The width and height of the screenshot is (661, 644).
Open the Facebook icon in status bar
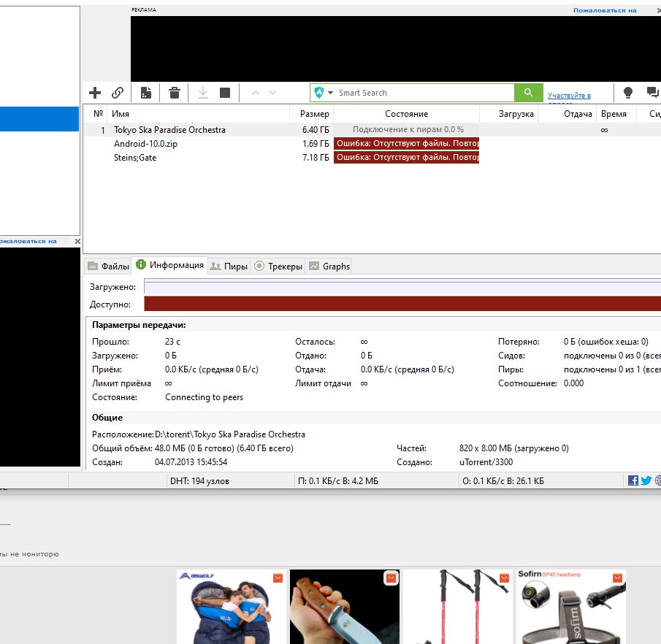633,480
